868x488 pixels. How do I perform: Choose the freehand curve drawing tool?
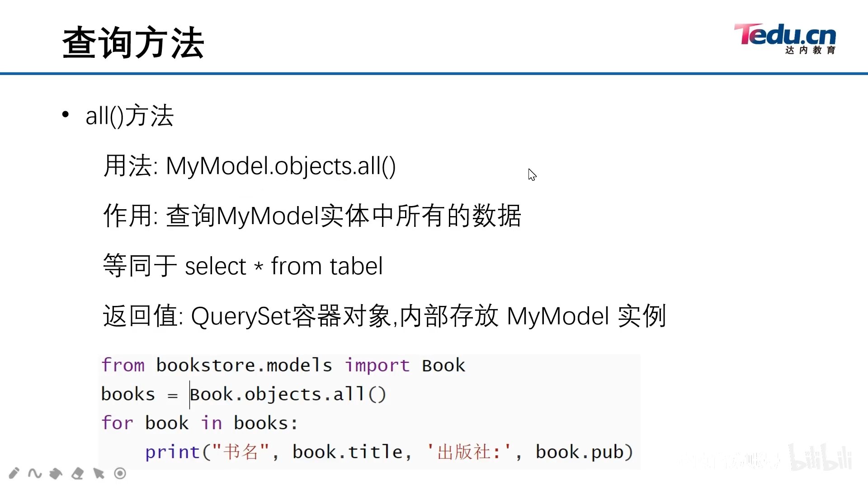pyautogui.click(x=35, y=473)
